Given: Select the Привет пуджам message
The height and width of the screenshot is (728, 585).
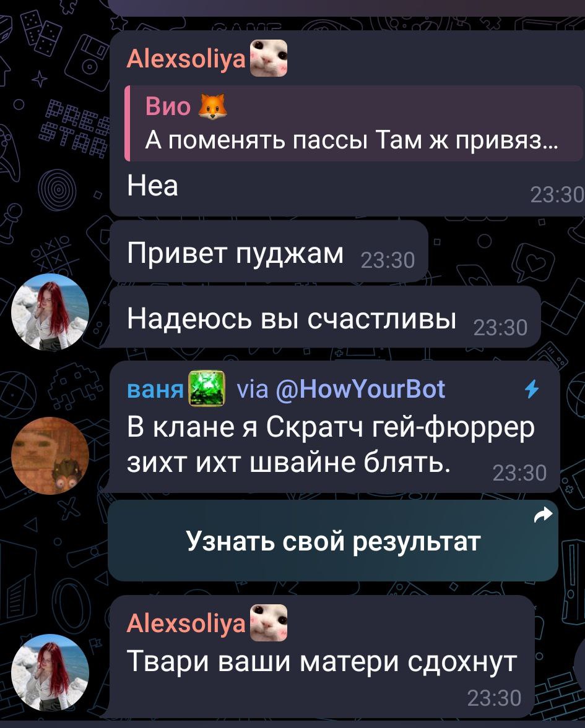Looking at the screenshot, I should (x=269, y=251).
